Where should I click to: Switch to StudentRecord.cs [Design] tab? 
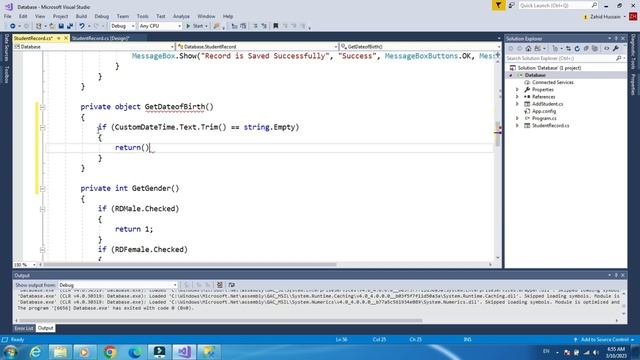[100, 38]
